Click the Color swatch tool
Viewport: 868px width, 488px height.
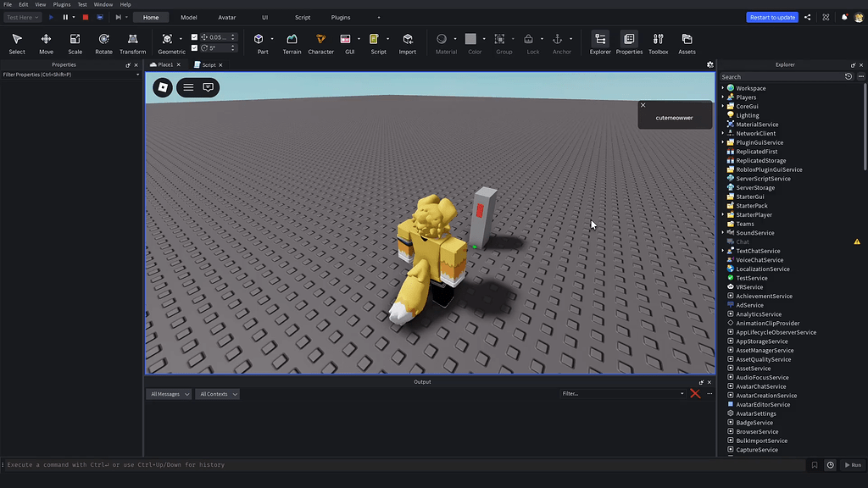(x=470, y=39)
